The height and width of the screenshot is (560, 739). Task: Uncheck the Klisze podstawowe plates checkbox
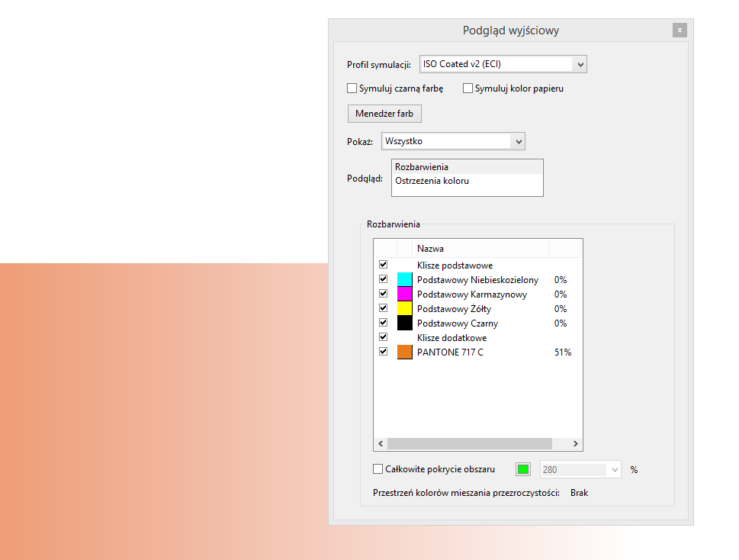click(384, 265)
